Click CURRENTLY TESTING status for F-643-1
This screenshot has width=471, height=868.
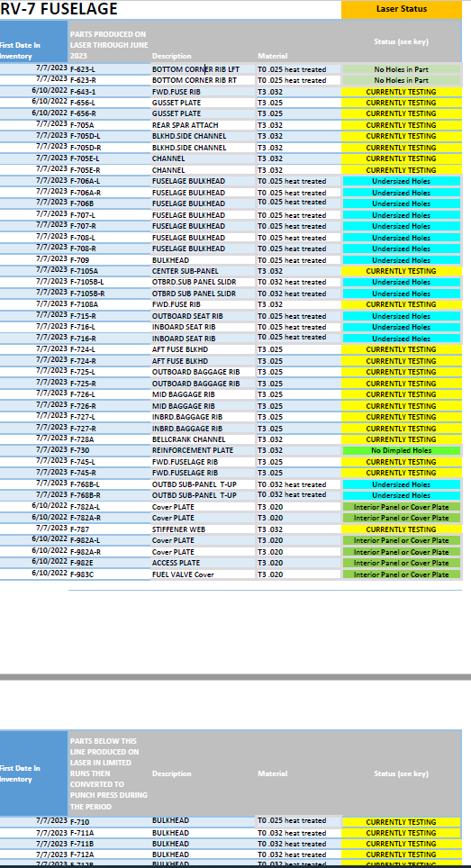tap(402, 92)
